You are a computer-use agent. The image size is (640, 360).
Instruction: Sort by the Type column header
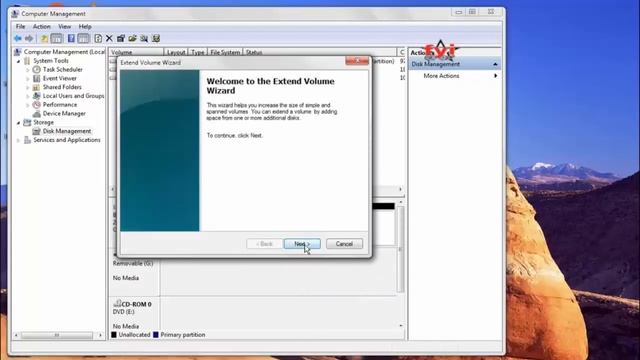[x=198, y=52]
